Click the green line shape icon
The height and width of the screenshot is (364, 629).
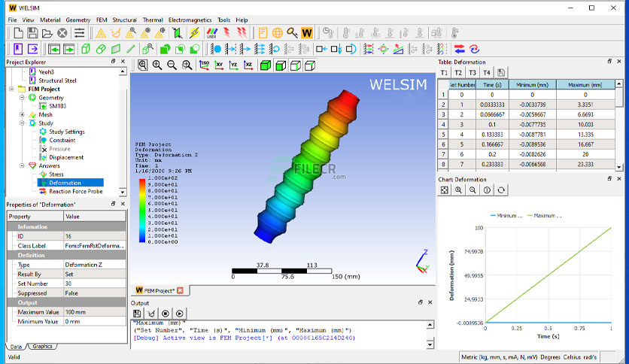(x=131, y=49)
